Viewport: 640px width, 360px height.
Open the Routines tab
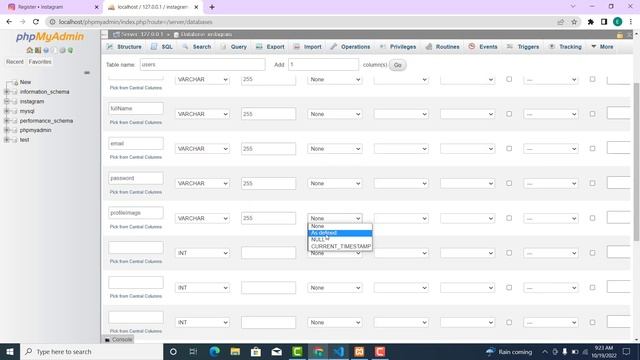click(x=443, y=47)
